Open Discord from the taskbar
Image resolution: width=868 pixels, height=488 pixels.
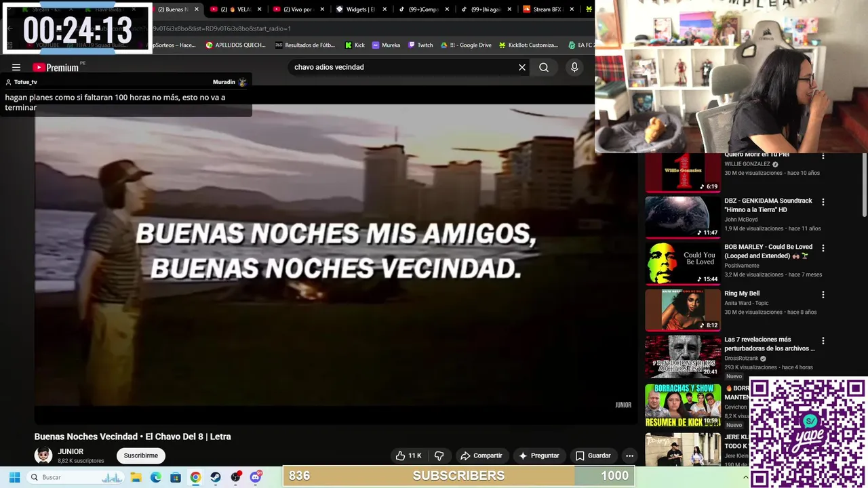[x=256, y=477]
